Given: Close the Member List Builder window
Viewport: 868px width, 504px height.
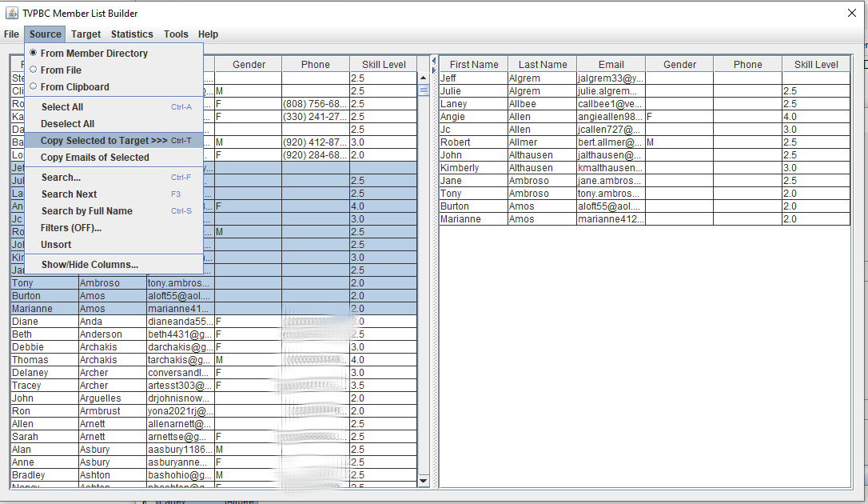Looking at the screenshot, I should click(852, 13).
